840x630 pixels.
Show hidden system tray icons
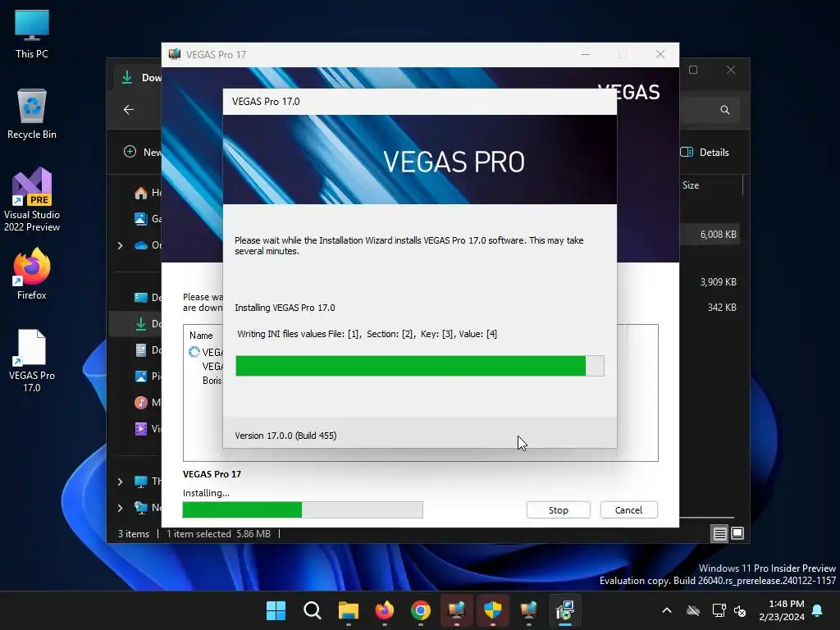coord(667,610)
